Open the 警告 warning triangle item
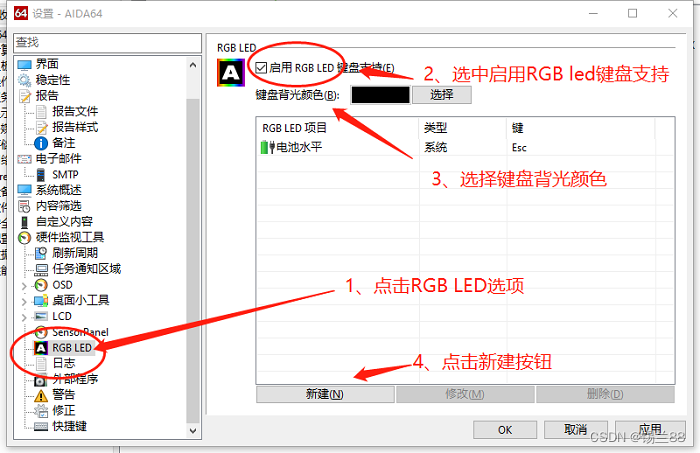The width and height of the screenshot is (700, 453). click(41, 395)
